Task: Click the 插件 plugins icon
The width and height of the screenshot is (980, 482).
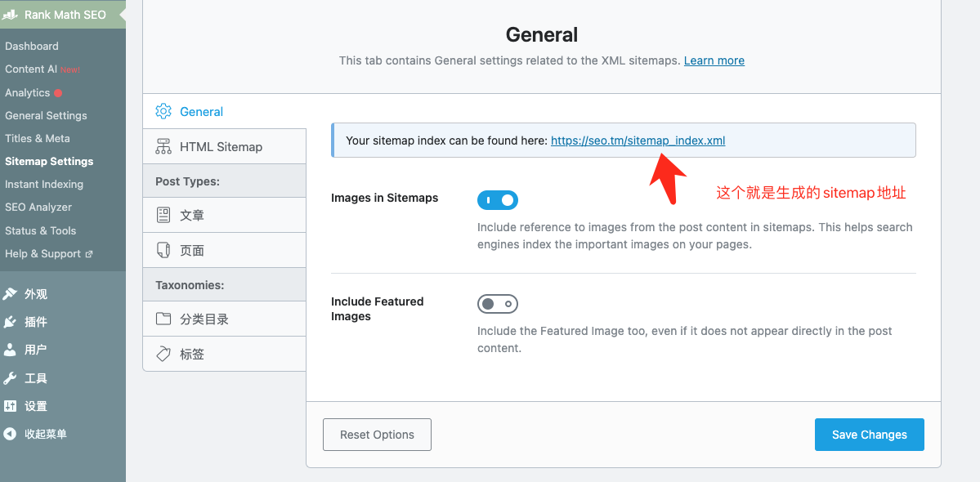Action: (x=10, y=322)
